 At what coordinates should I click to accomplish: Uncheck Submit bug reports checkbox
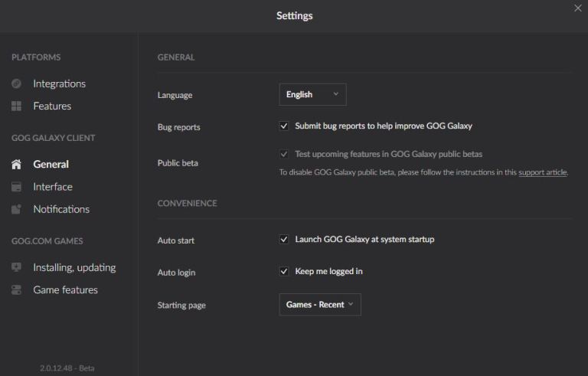[x=284, y=126]
